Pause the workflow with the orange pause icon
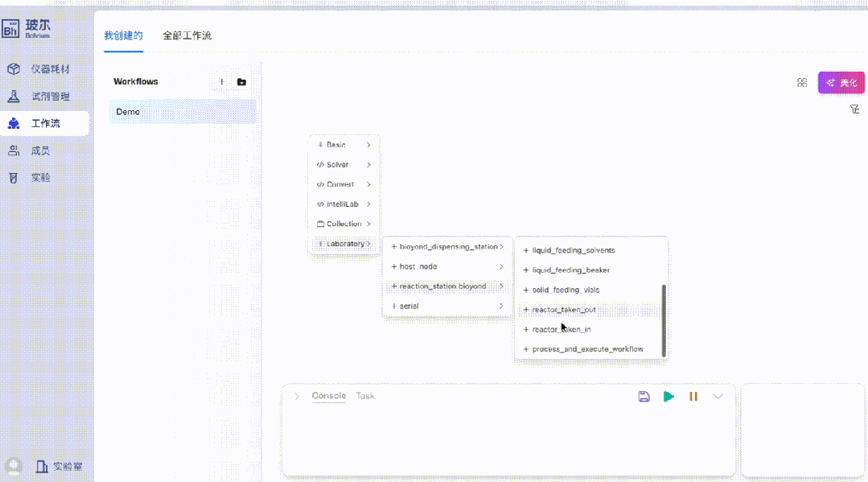The image size is (868, 482). point(693,397)
